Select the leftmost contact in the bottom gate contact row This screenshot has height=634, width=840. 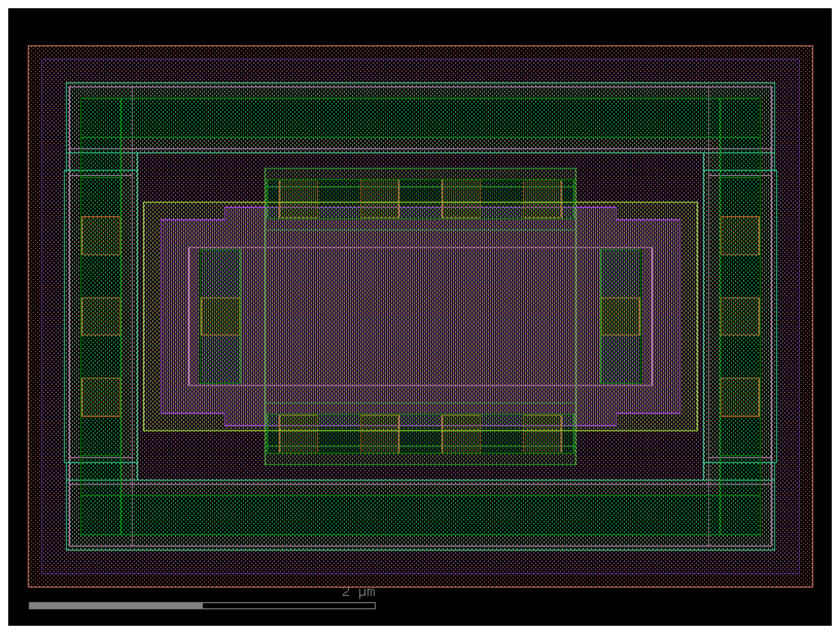tap(299, 434)
